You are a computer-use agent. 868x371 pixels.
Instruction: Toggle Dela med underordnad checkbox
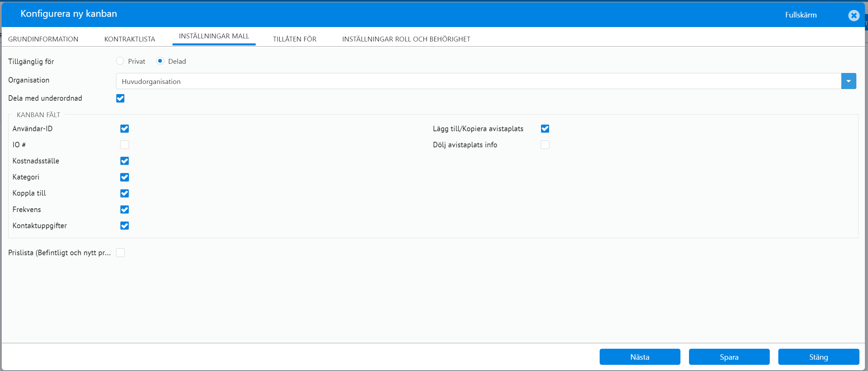(x=120, y=98)
